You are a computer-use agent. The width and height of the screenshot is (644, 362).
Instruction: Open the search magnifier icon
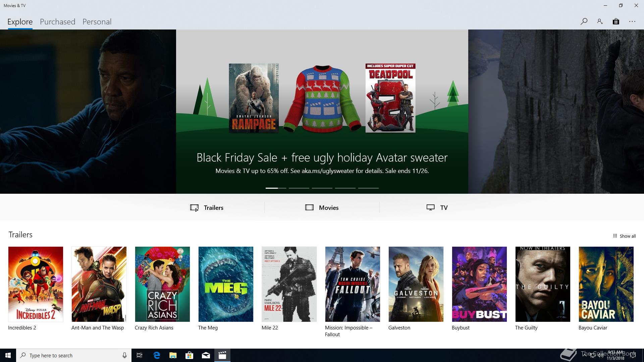(x=584, y=21)
